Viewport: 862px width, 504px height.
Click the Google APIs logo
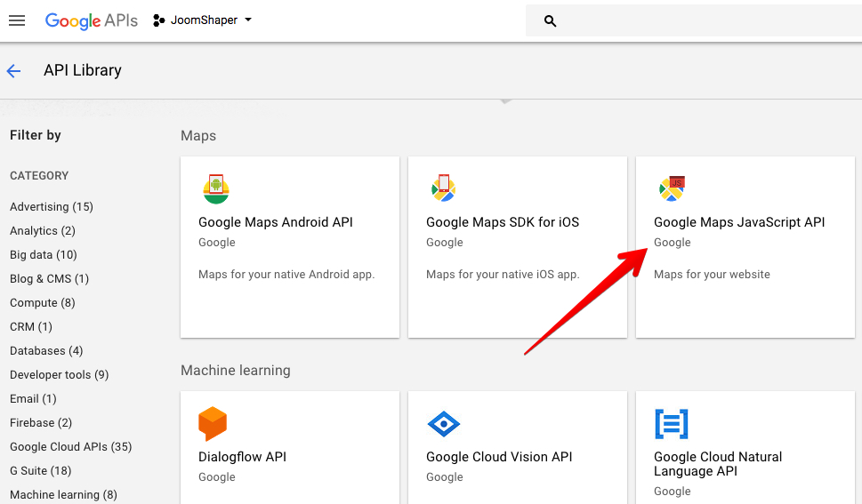click(92, 20)
